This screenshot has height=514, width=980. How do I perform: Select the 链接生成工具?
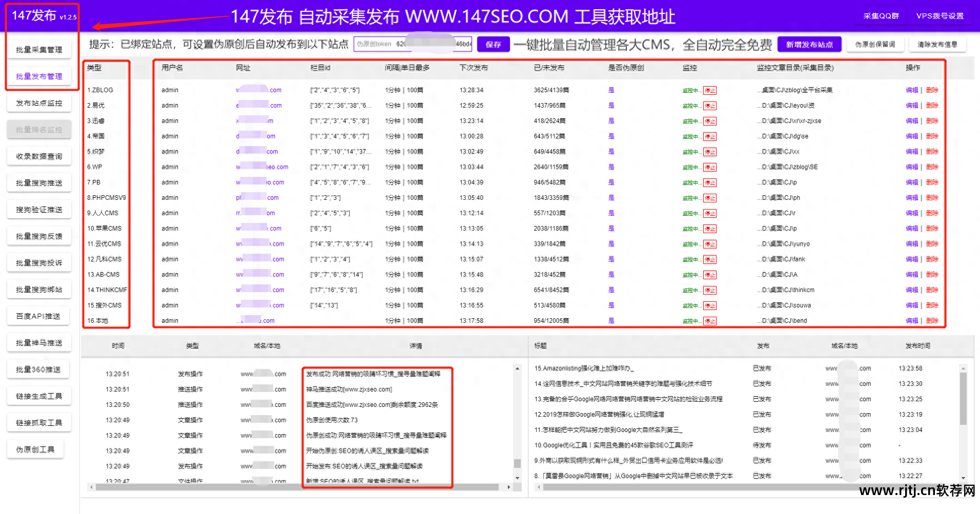39,395
